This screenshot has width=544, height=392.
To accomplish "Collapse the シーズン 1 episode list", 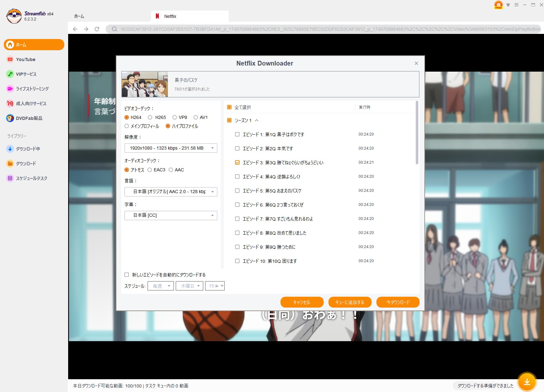I will coord(256,121).
